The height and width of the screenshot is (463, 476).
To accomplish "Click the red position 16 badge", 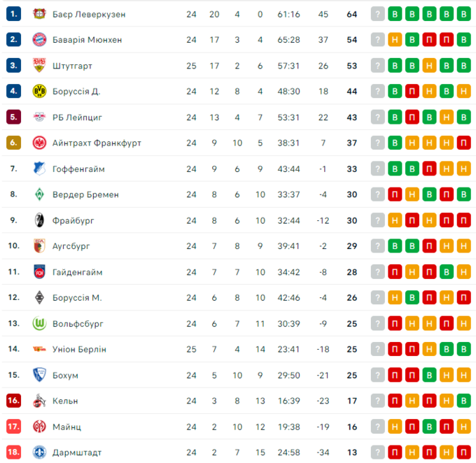I will [14, 401].
